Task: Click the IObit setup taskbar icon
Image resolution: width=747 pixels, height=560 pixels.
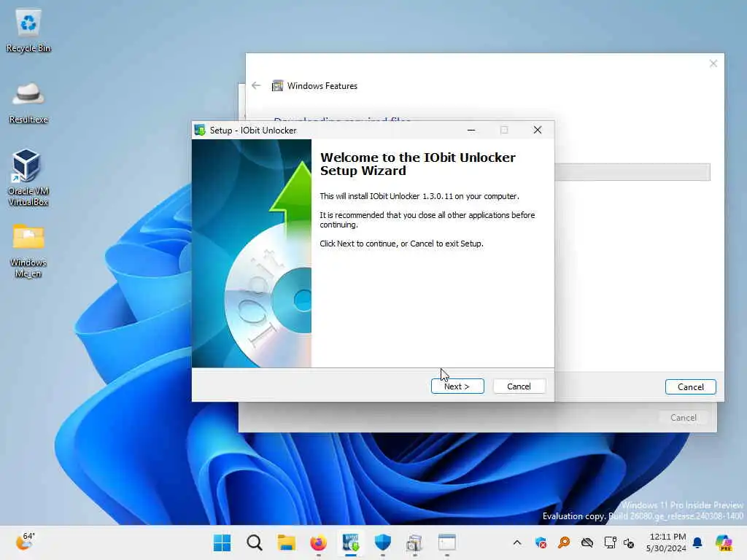Action: [x=351, y=542]
